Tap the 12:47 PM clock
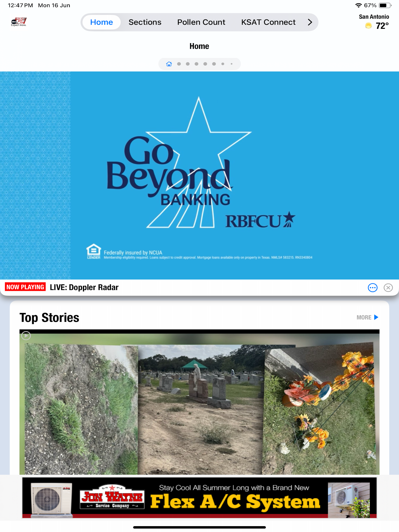 (20, 5)
